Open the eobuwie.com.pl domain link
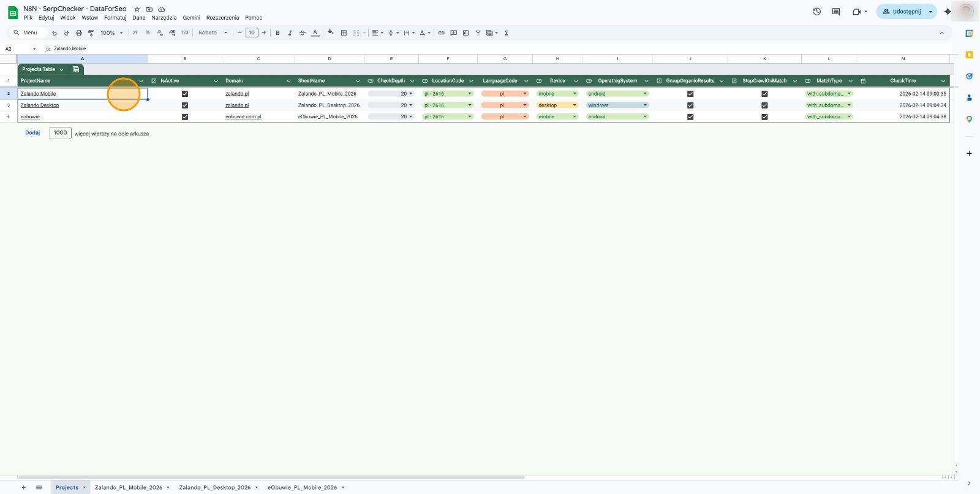This screenshot has width=980, height=494. pyautogui.click(x=243, y=116)
